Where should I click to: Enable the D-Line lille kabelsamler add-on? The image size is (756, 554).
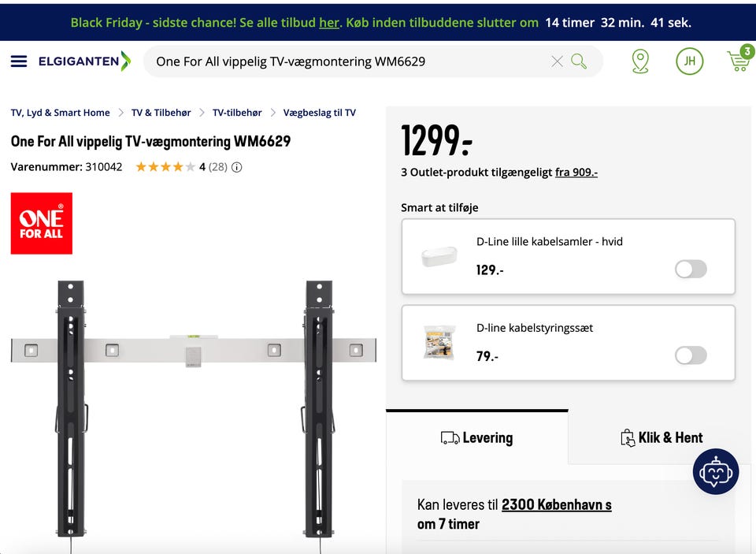[691, 270]
